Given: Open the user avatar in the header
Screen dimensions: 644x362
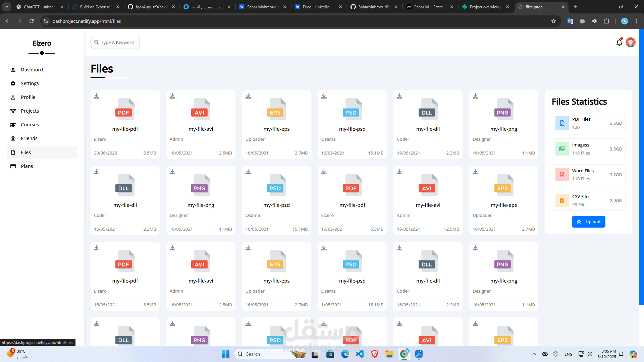Looking at the screenshot, I should click(x=631, y=43).
